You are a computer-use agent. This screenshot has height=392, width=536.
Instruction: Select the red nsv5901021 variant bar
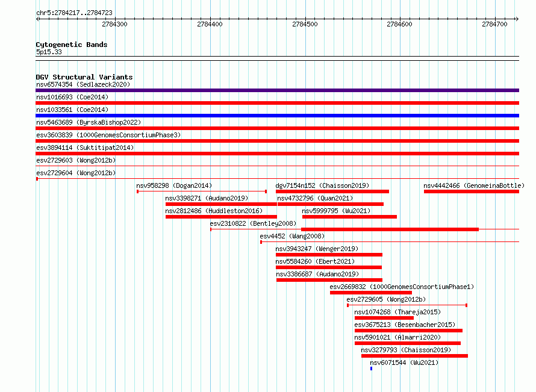coord(408,343)
